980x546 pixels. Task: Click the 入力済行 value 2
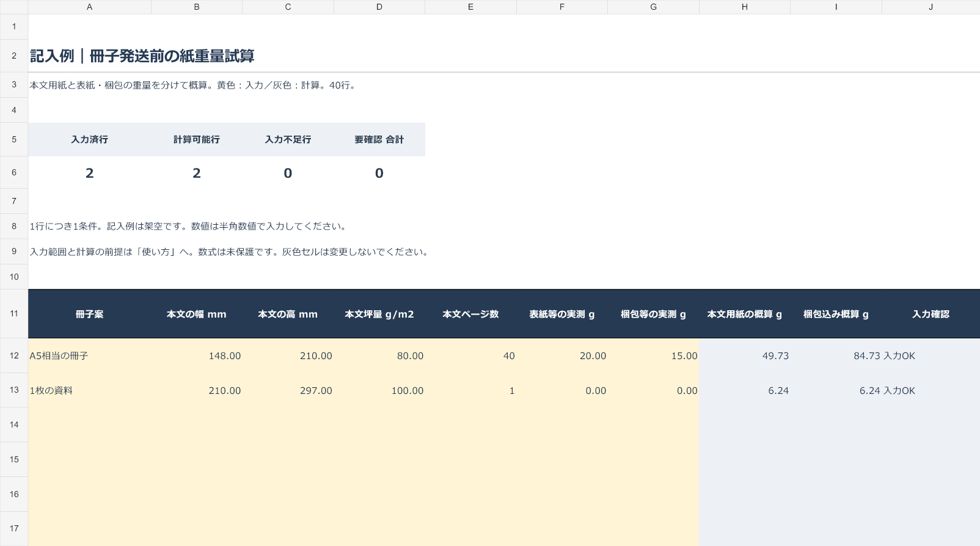pyautogui.click(x=90, y=173)
